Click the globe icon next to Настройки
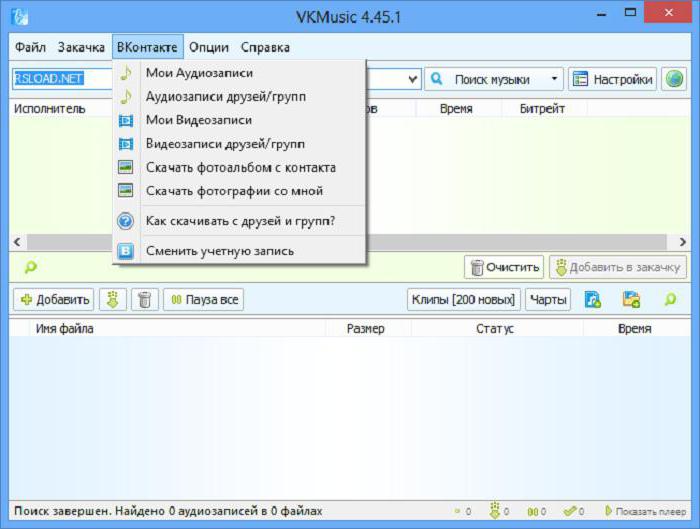 [x=674, y=79]
